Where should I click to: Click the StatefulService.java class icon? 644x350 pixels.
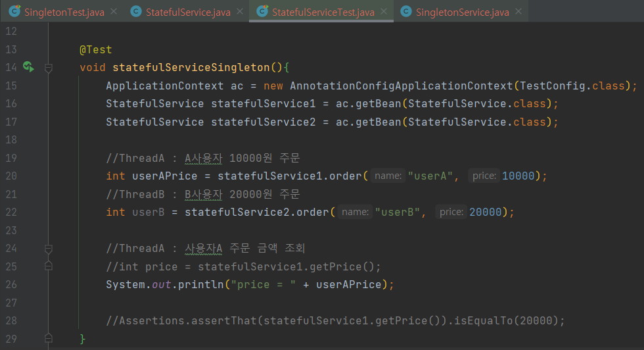(136, 12)
